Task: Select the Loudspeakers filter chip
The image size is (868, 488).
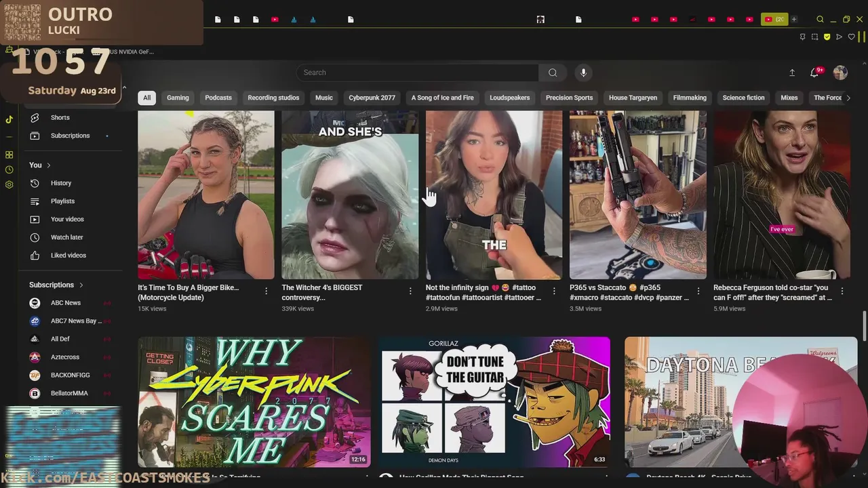Action: [x=510, y=98]
